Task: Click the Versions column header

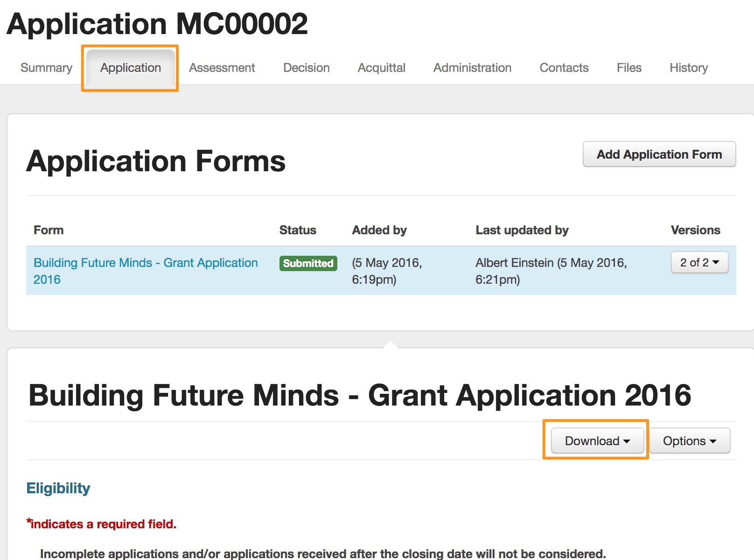Action: coord(695,230)
